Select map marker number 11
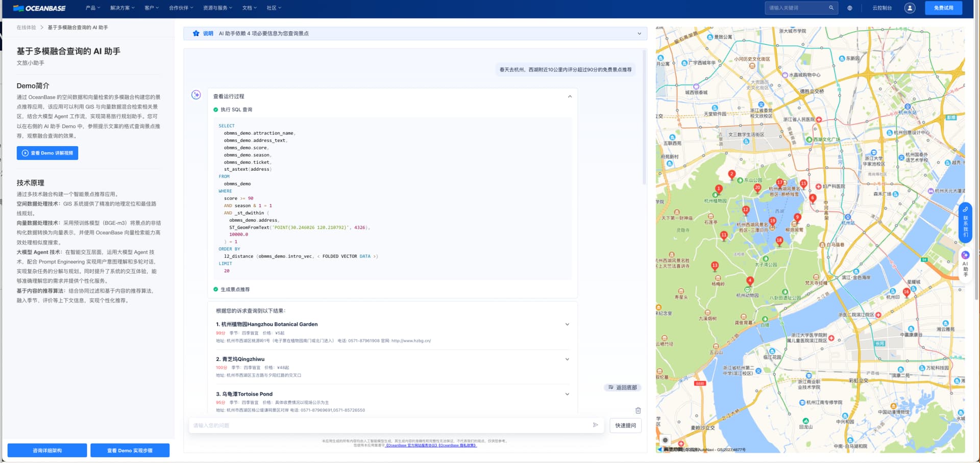This screenshot has height=463, width=980. (x=724, y=236)
